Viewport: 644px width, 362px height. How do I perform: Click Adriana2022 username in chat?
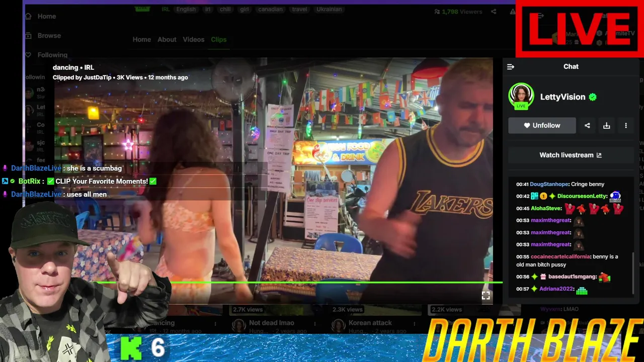(x=556, y=289)
